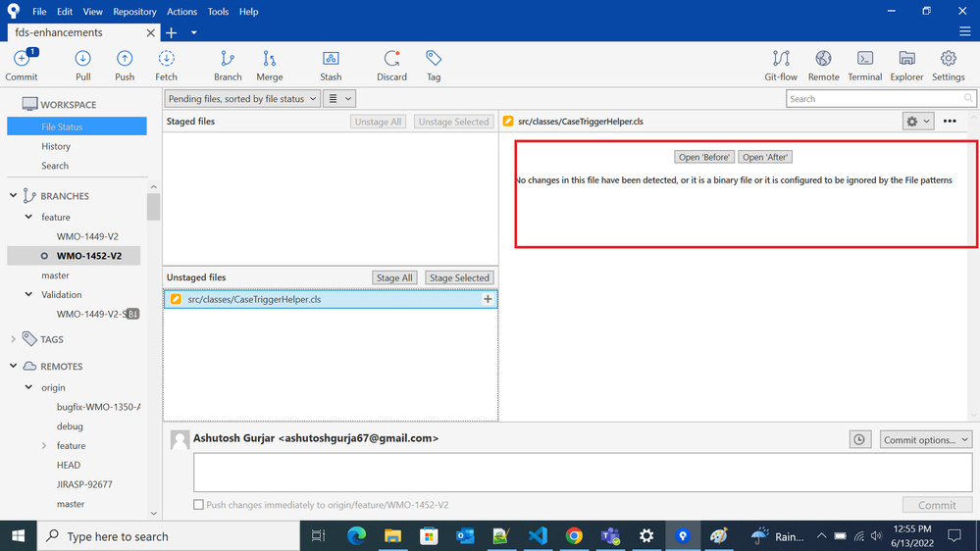Image resolution: width=980 pixels, height=551 pixels.
Task: Open Git-flow from the toolbar
Action: pyautogui.click(x=781, y=65)
